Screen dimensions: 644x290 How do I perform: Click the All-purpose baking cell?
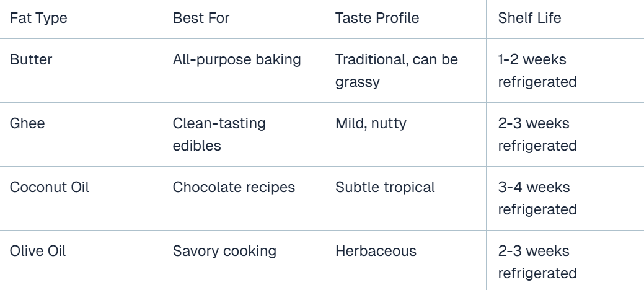coord(242,71)
